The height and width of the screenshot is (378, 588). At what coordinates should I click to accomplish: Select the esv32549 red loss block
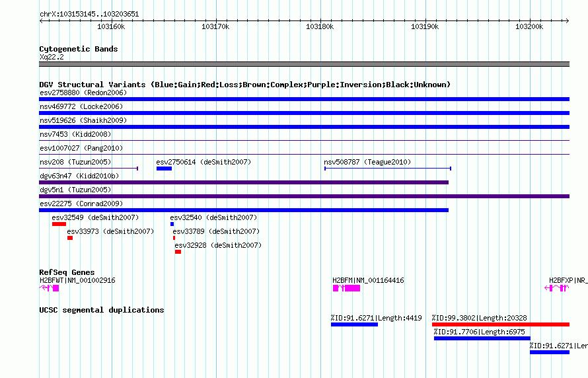point(59,224)
